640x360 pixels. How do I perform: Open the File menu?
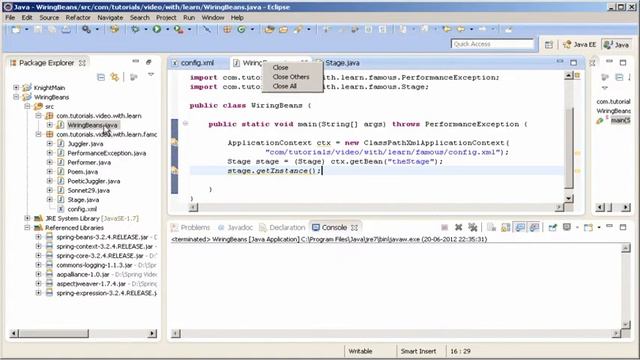pyautogui.click(x=10, y=18)
